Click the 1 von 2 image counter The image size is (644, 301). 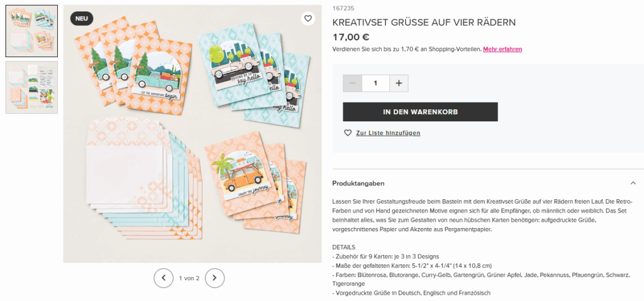[x=189, y=278]
